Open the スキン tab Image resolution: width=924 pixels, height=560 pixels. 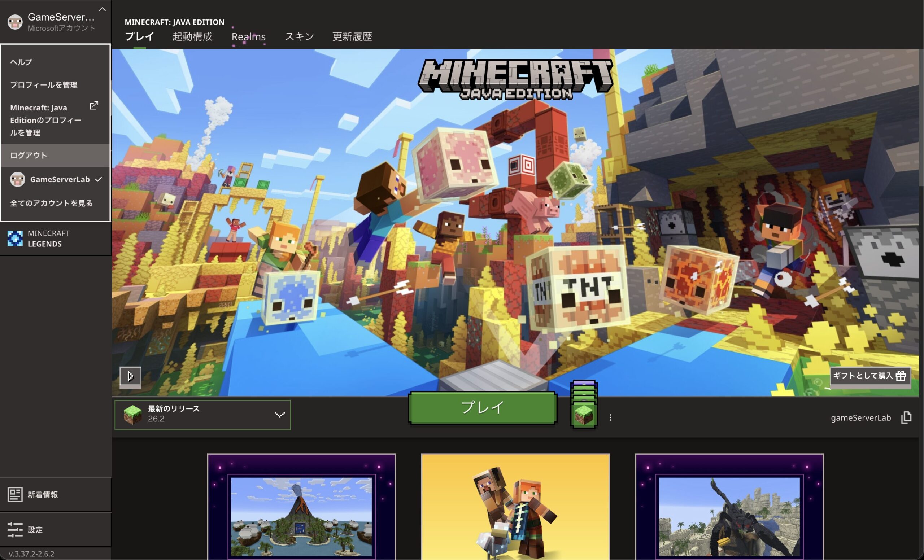point(299,37)
